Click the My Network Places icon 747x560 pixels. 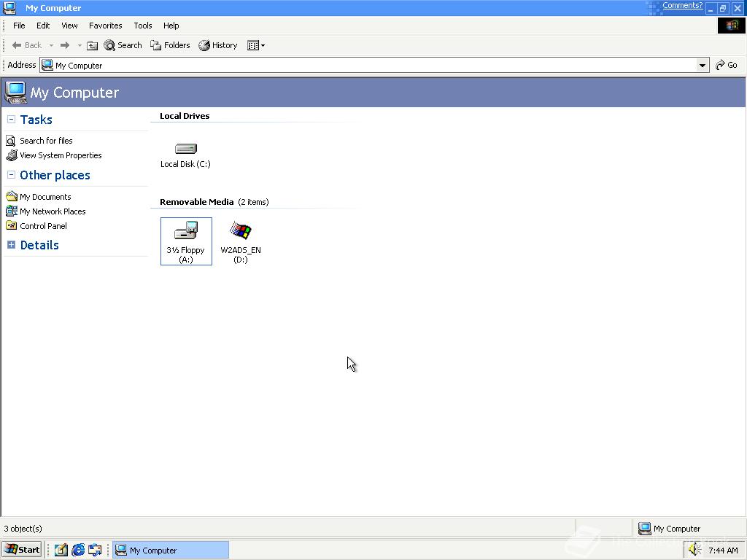pyautogui.click(x=12, y=211)
